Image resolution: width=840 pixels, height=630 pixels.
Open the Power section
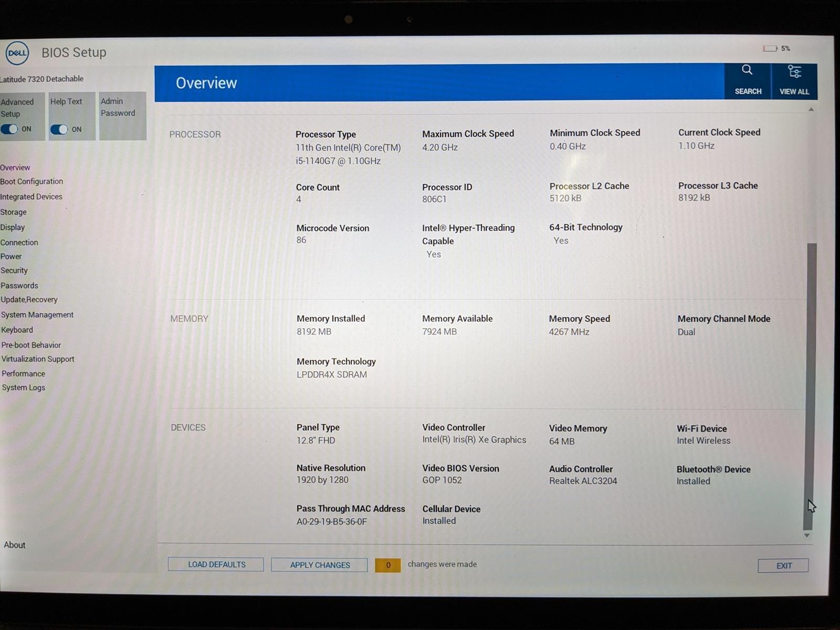(x=11, y=257)
